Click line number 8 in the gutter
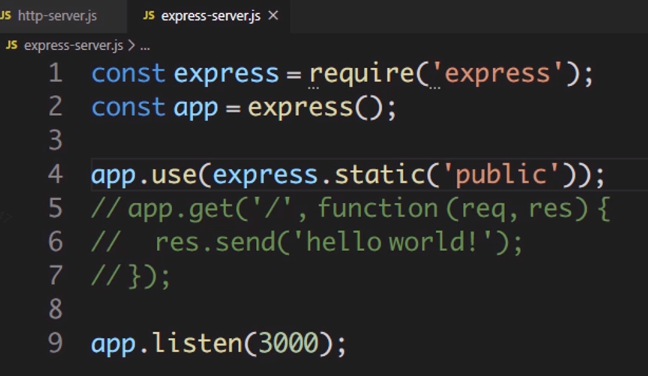This screenshot has width=648, height=376. click(x=55, y=309)
